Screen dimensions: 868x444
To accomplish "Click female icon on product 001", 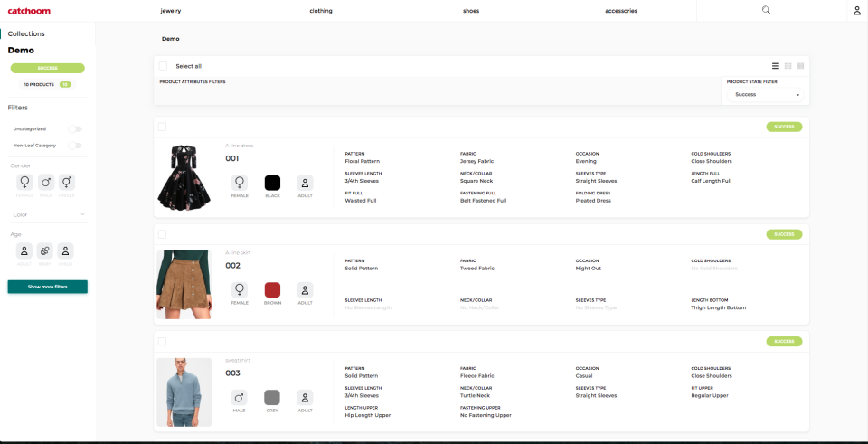I will click(x=239, y=182).
